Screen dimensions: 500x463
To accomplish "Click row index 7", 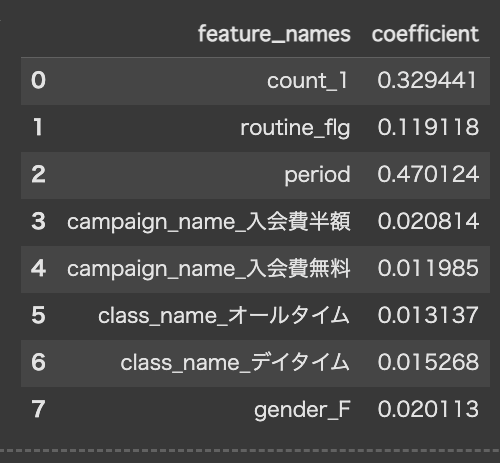I will click(x=38, y=409).
